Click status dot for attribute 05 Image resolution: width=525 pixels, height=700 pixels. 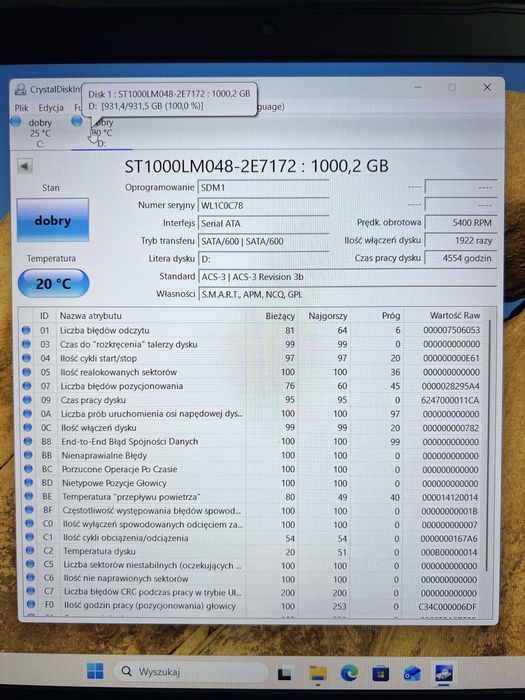pos(26,371)
